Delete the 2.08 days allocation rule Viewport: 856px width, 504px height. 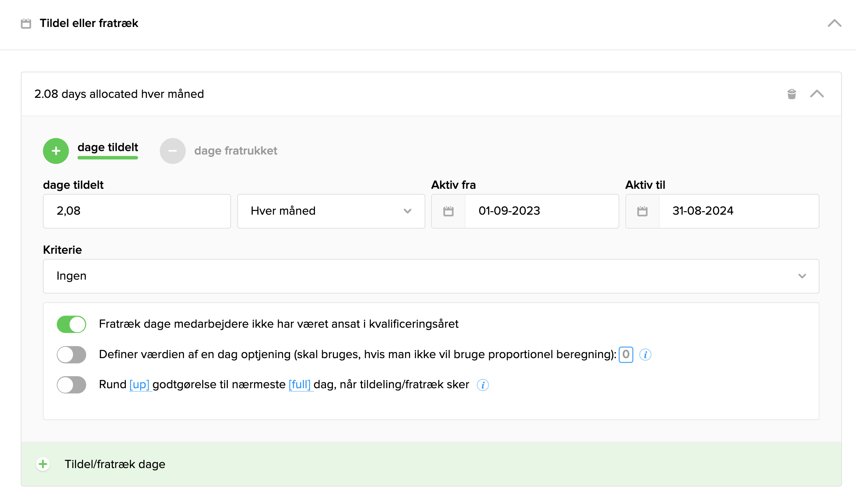tap(791, 94)
